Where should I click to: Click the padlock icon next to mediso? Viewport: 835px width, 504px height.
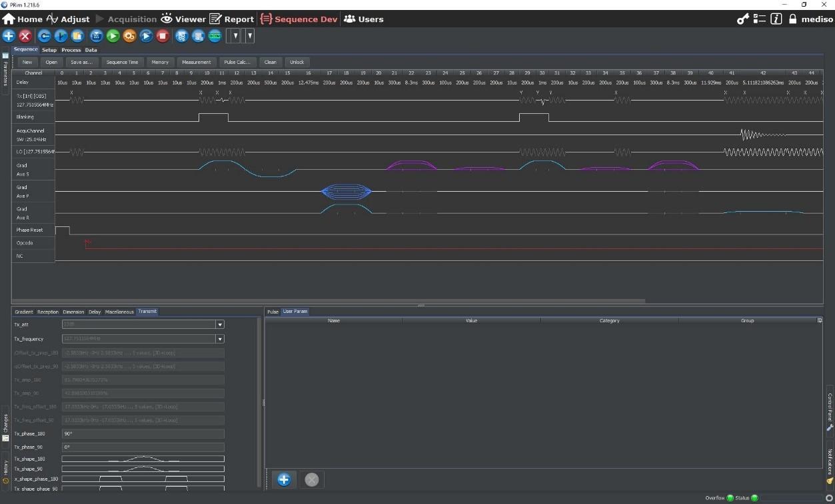pyautogui.click(x=793, y=19)
